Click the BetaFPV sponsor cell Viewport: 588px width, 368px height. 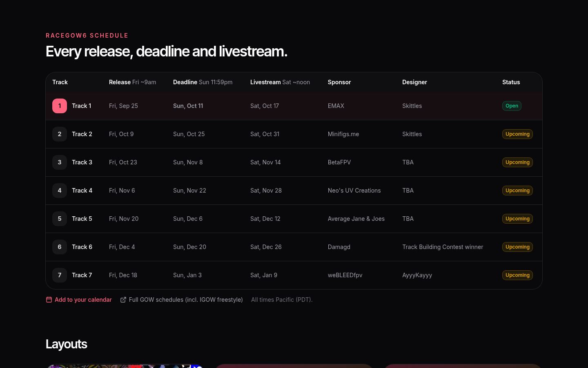[339, 162]
